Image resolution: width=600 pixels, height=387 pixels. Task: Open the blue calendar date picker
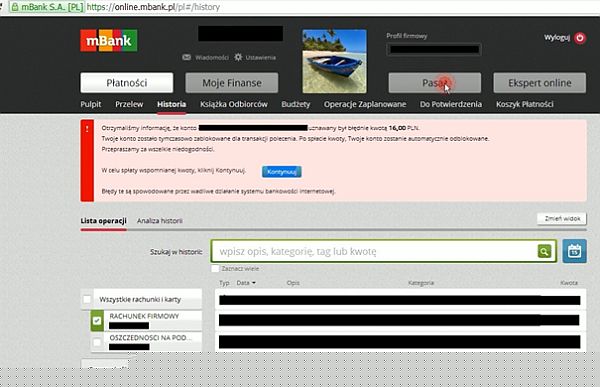[x=574, y=251]
